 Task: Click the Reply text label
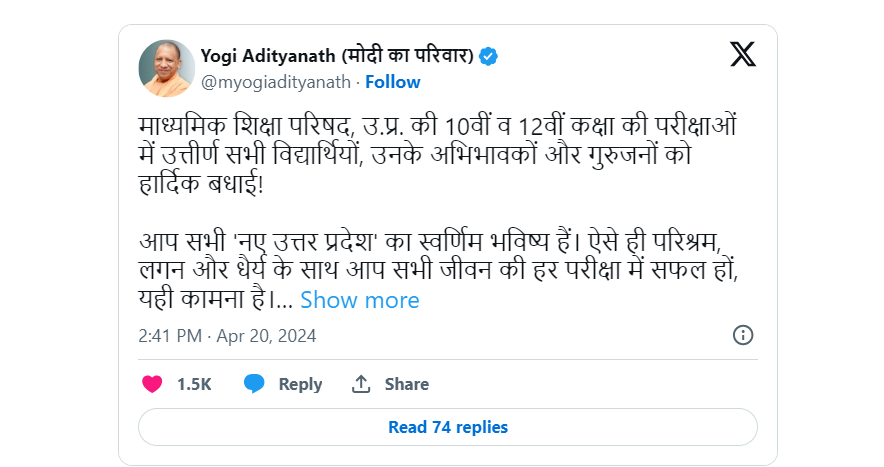pos(300,384)
